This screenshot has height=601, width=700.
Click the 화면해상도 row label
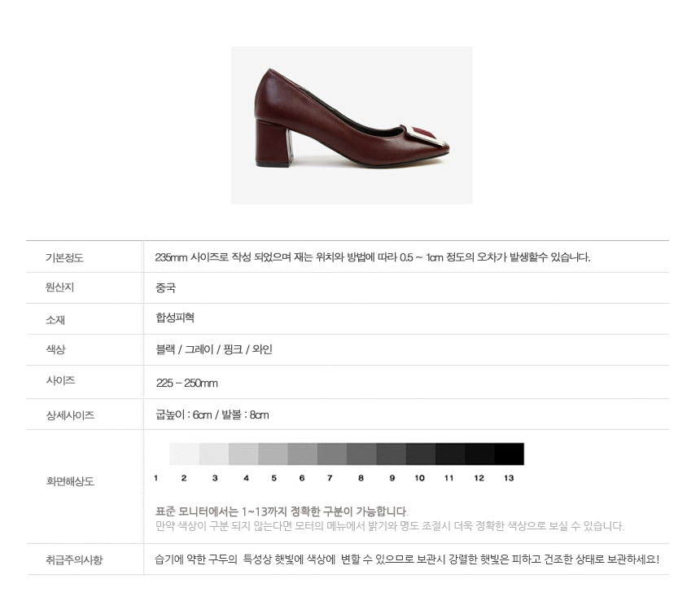pyautogui.click(x=70, y=481)
